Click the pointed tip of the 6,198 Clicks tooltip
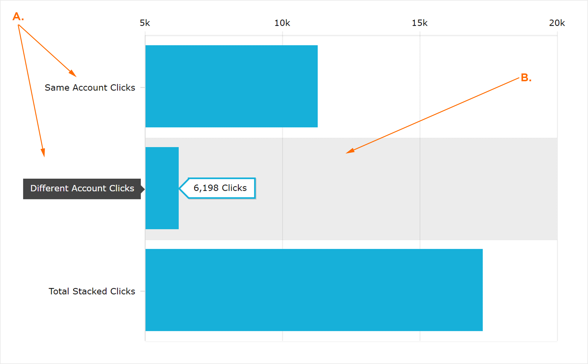 tap(180, 188)
